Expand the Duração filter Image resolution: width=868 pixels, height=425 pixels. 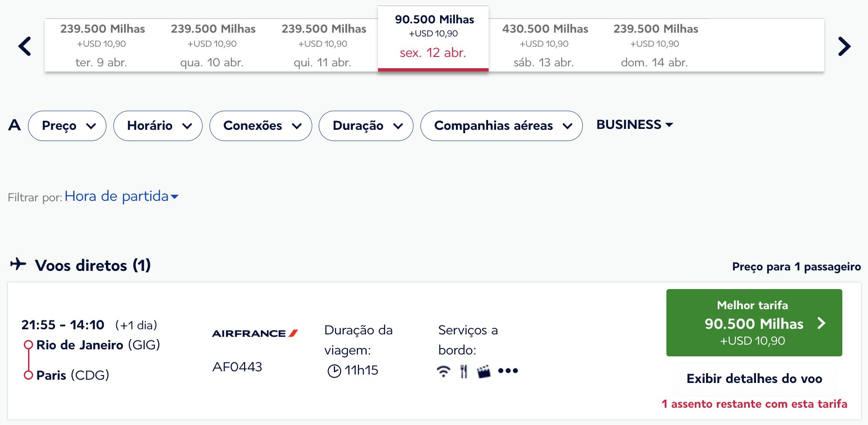[366, 126]
